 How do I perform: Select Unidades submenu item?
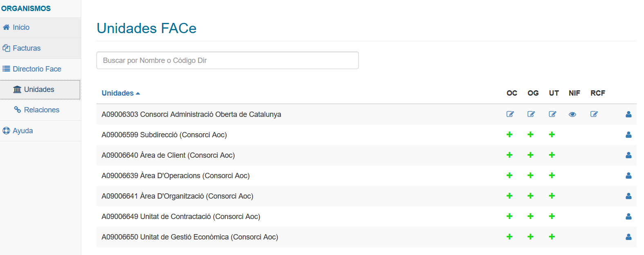39,89
